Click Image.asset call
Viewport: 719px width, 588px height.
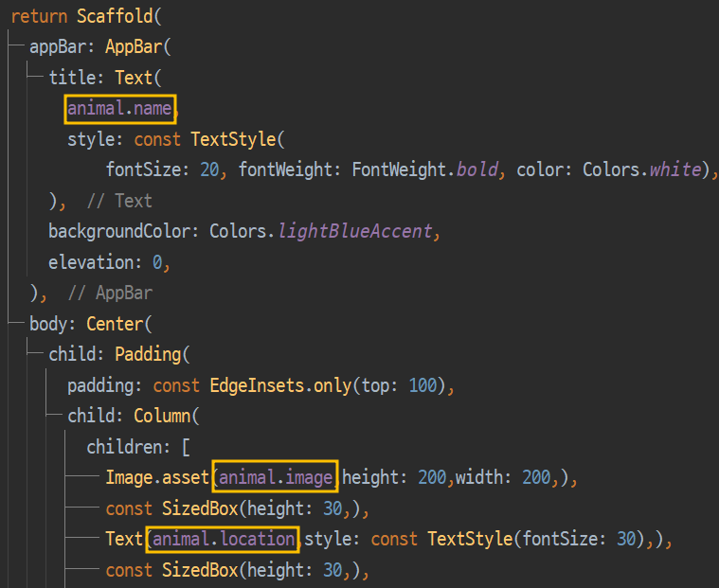tap(158, 477)
